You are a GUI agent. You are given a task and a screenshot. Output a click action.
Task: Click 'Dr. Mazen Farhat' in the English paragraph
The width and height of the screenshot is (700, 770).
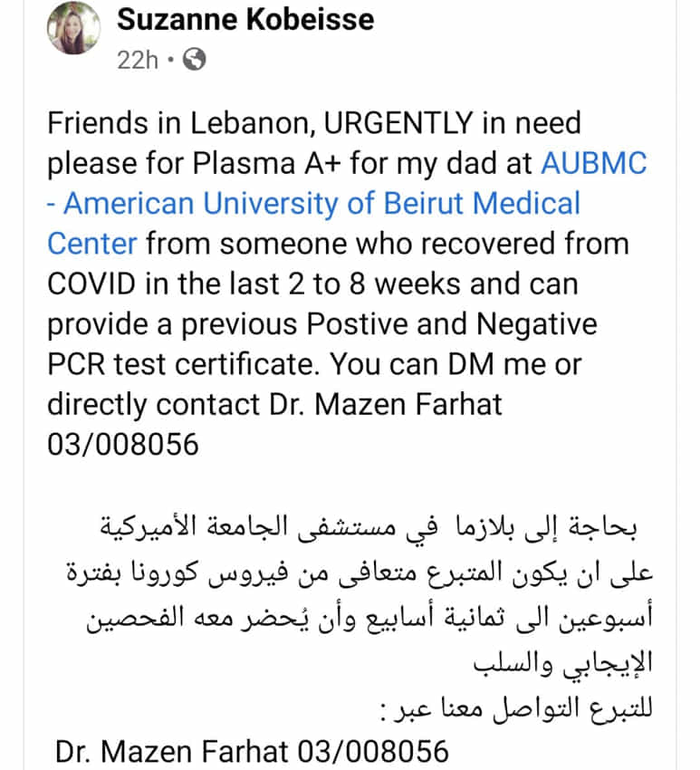(386, 405)
